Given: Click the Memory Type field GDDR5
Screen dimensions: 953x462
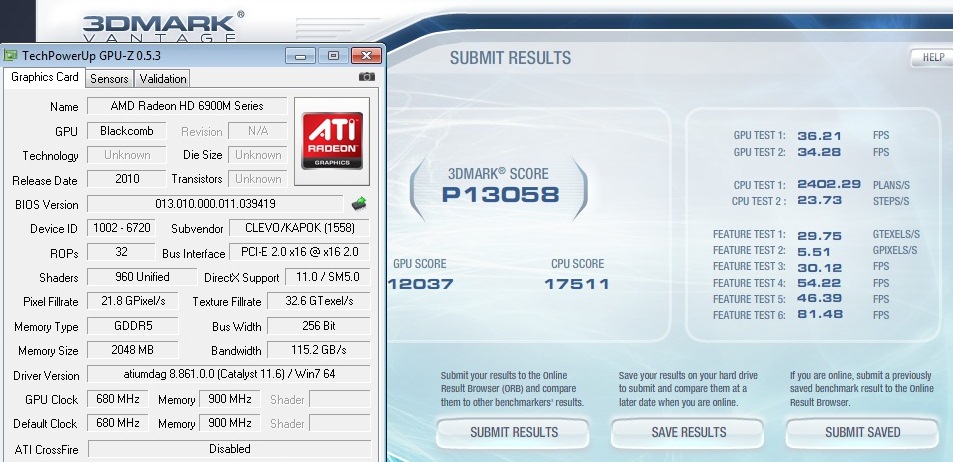Looking at the screenshot, I should 132,326.
